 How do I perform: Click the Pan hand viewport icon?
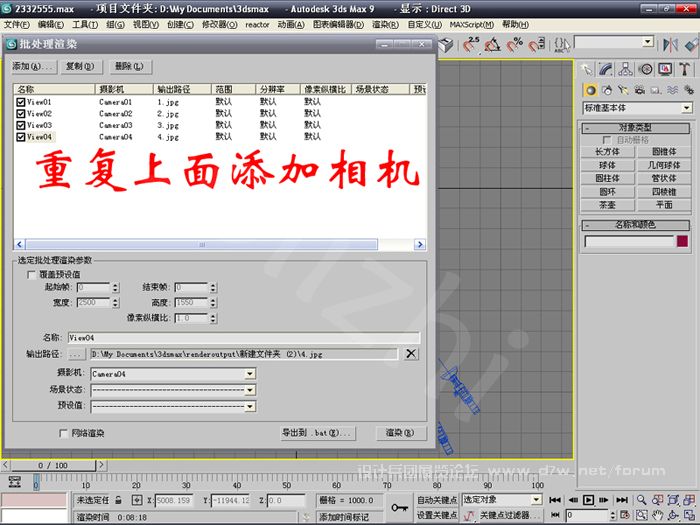pos(657,515)
